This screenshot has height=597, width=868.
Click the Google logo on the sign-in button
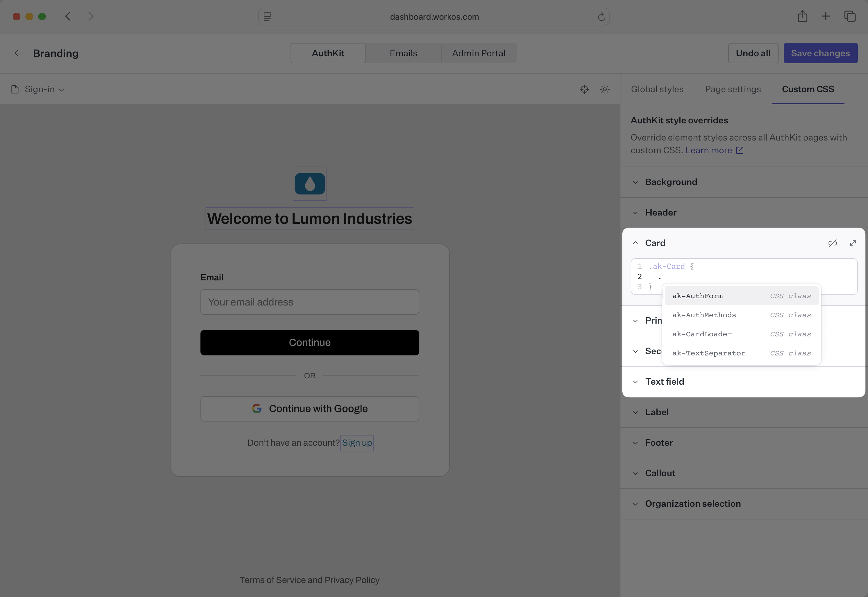[256, 408]
